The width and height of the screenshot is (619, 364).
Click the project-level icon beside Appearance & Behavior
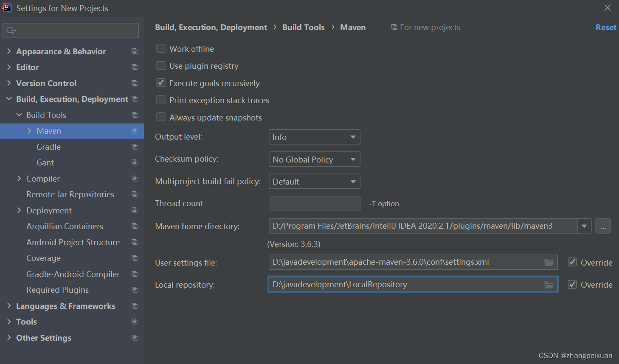135,51
